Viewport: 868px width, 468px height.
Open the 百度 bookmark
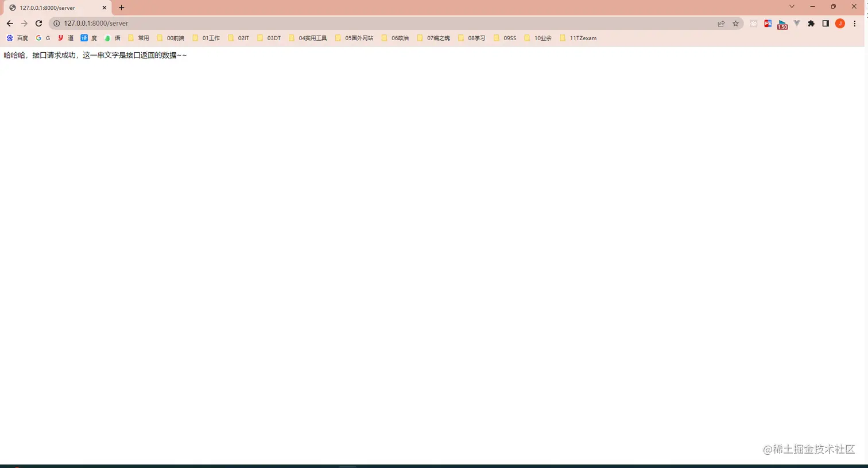17,38
